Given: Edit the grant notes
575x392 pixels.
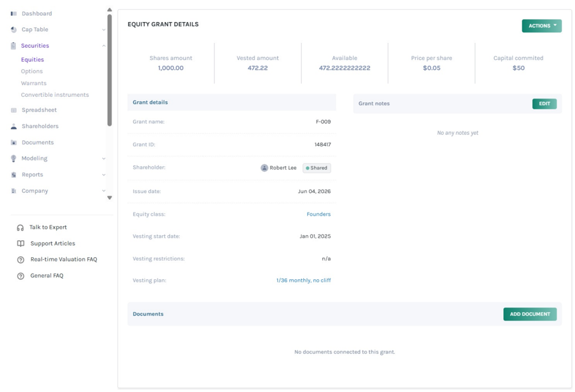Looking at the screenshot, I should coord(544,104).
